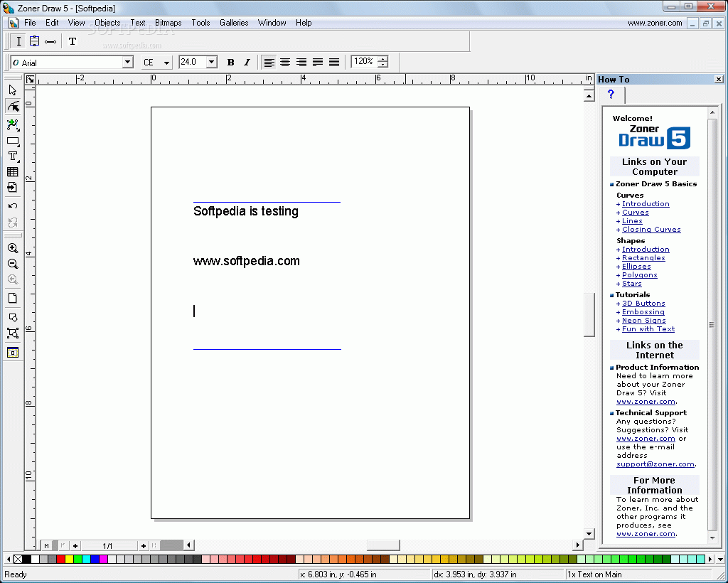
Task: Click the add page plus before 1/1
Action: pos(75,546)
